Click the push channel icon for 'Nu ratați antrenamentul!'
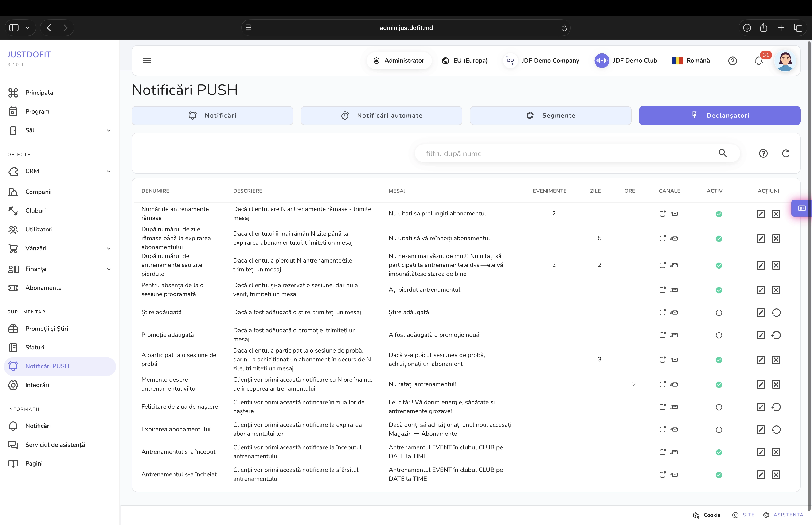Viewport: 812px width, 525px height. (x=662, y=384)
